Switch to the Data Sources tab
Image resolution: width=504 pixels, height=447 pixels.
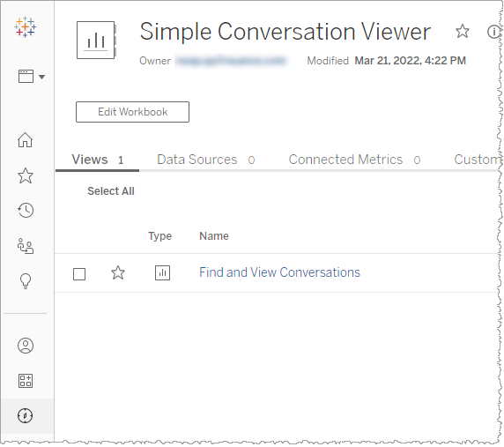(x=205, y=160)
